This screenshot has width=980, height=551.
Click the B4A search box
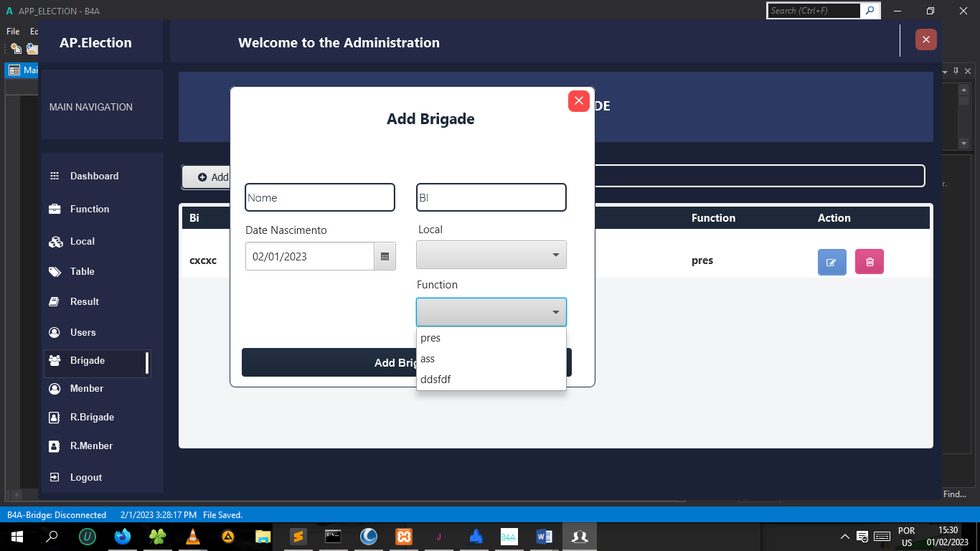[x=814, y=11]
